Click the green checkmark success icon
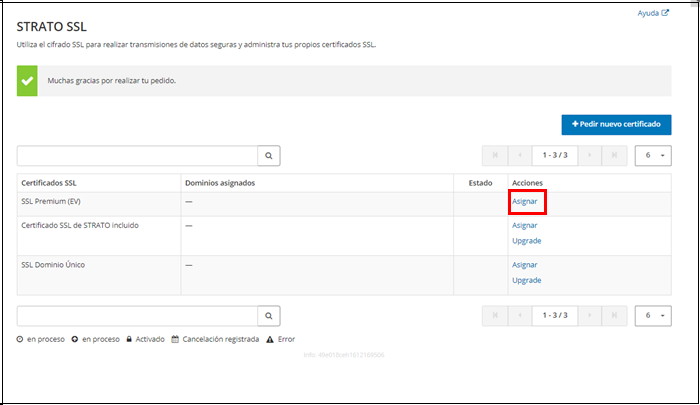The image size is (700, 405). coord(27,81)
